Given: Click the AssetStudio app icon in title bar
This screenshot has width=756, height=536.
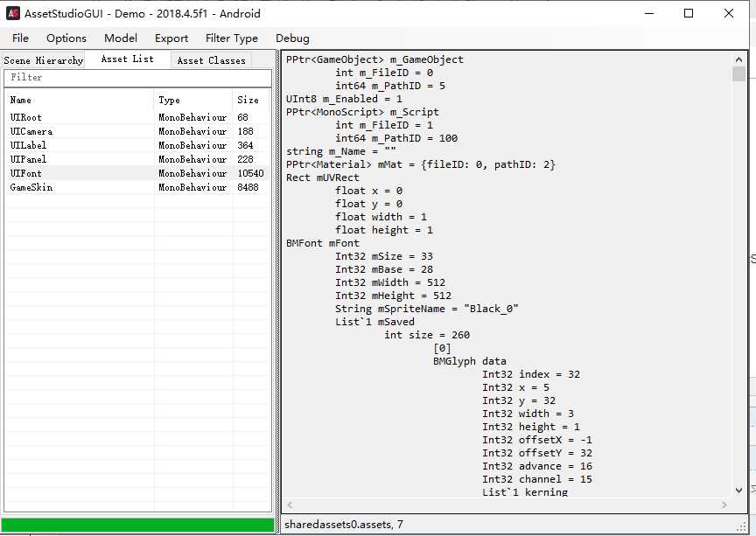Looking at the screenshot, I should pos(13,13).
